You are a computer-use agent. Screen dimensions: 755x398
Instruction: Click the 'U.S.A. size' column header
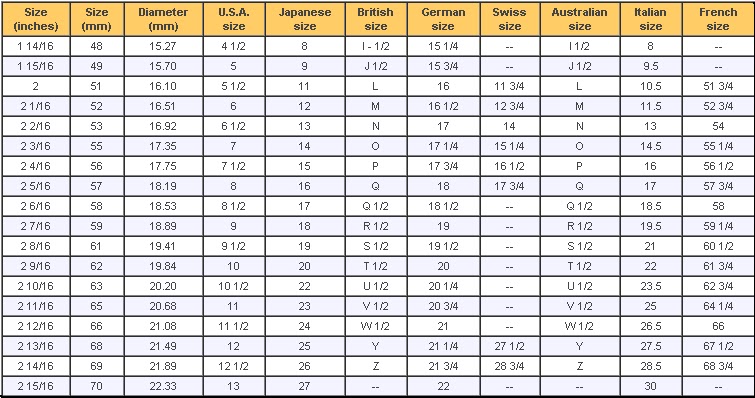234,19
